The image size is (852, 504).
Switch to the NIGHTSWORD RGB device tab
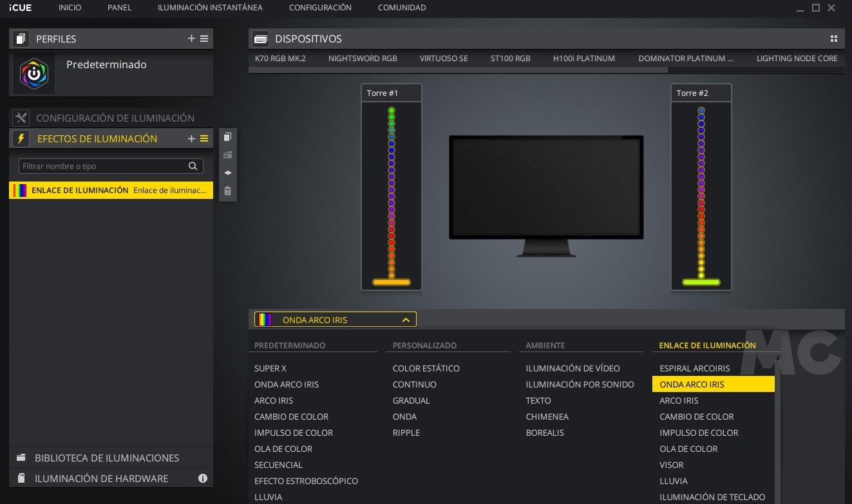point(363,59)
